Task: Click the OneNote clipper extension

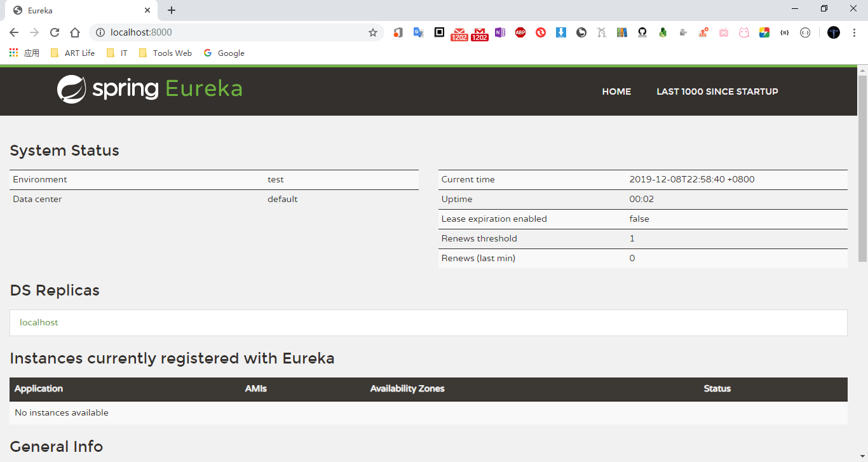Action: pos(500,32)
